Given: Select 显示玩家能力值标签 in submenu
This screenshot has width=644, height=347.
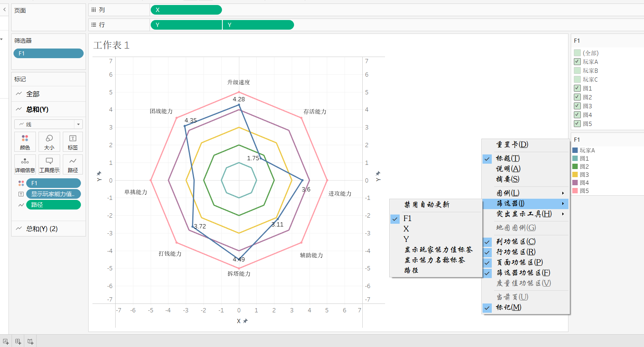Looking at the screenshot, I should 436,250.
